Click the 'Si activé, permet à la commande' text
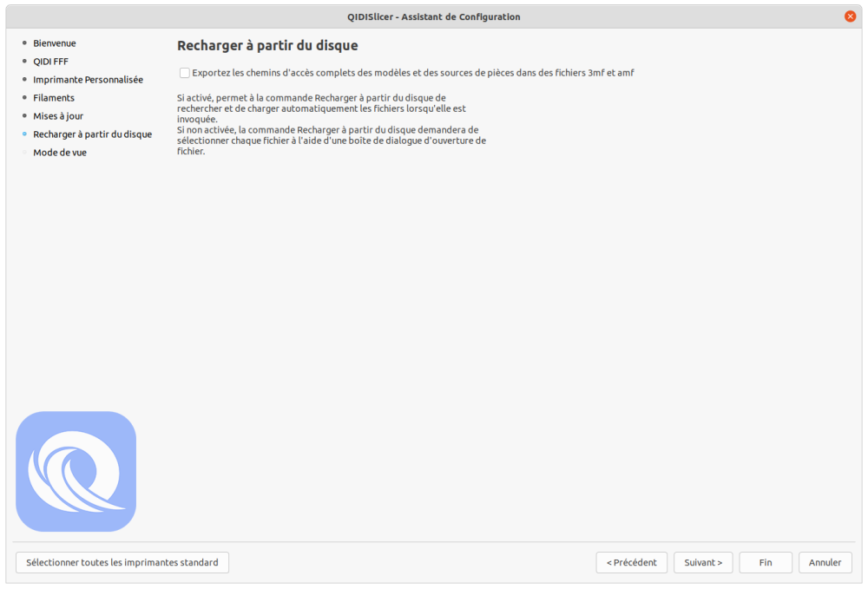 pyautogui.click(x=321, y=108)
